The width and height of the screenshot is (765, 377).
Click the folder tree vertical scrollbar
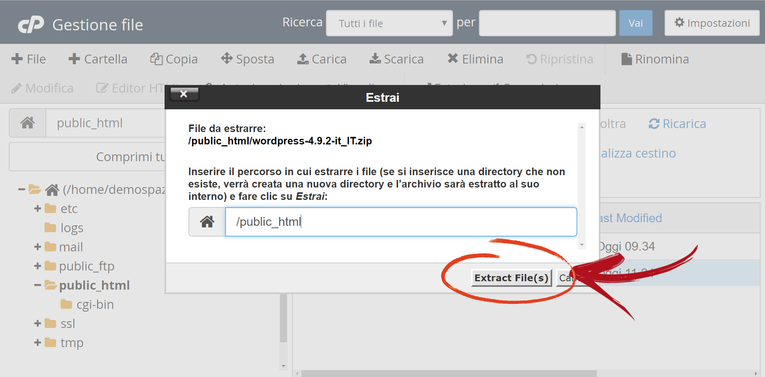(283, 317)
